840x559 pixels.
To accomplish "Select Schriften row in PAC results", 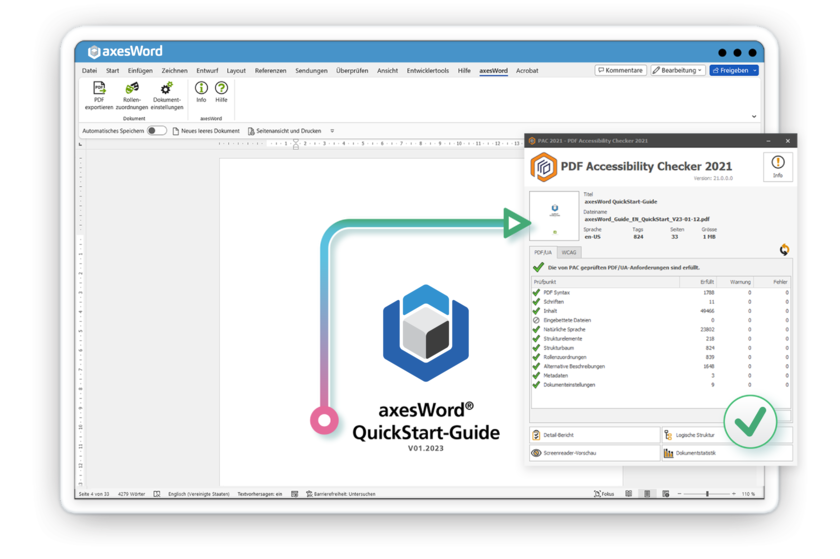I will pos(661,302).
